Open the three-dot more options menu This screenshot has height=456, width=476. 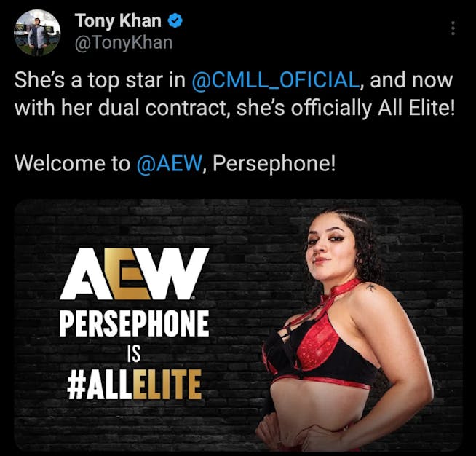[453, 28]
